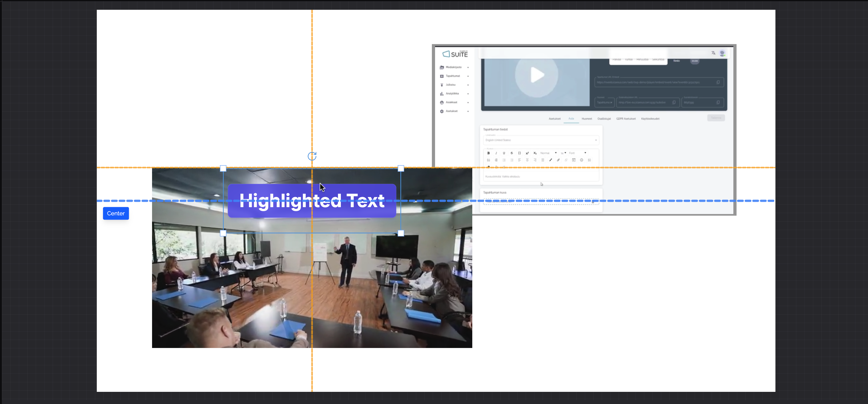The image size is (868, 404).
Task: Open the Asetukset item in the sidebar
Action: pos(451,111)
